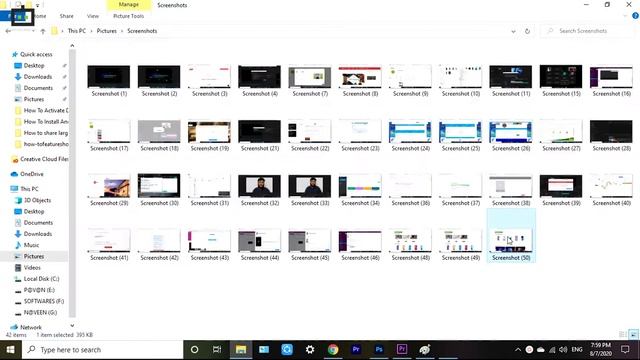Click Refresh button in address bar

coord(527,31)
